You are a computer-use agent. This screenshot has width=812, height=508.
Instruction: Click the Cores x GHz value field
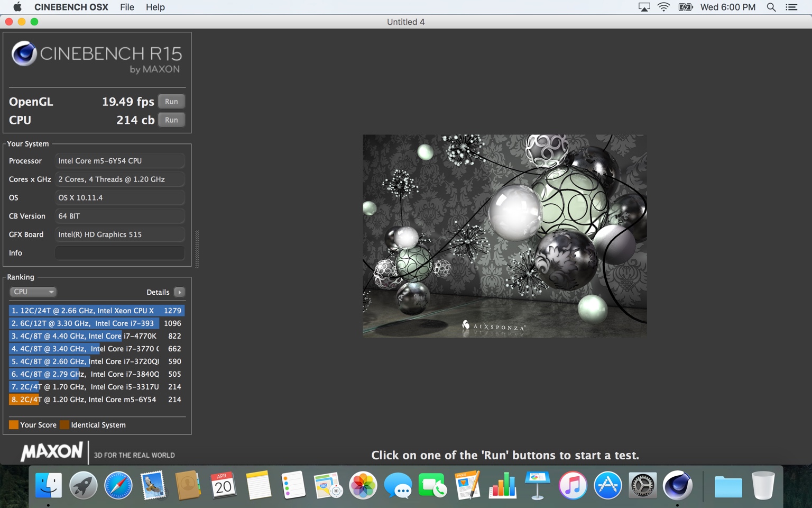tap(120, 179)
